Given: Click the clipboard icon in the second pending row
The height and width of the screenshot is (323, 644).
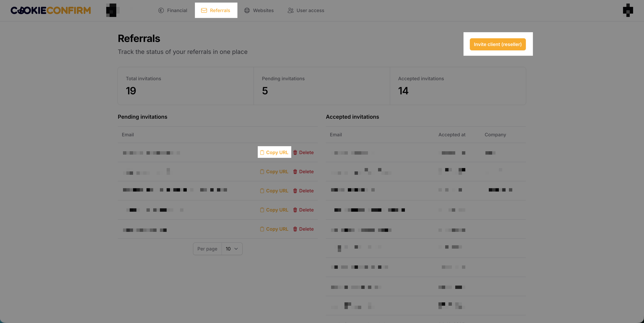Looking at the screenshot, I should point(262,172).
